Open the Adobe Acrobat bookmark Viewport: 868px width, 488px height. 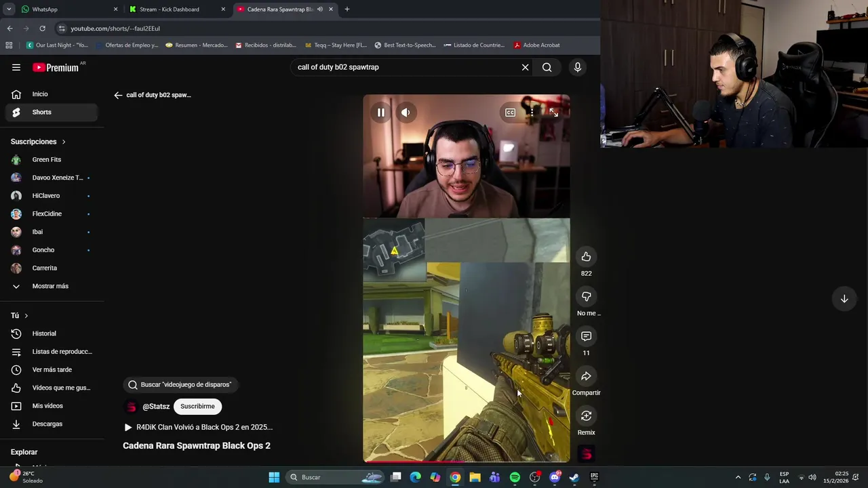point(537,45)
